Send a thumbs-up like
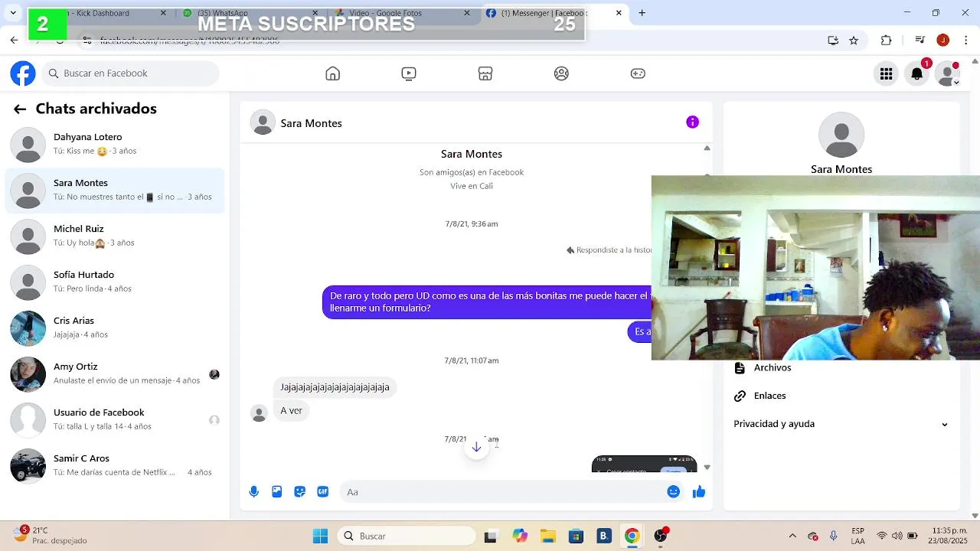This screenshot has height=551, width=980. click(698, 492)
